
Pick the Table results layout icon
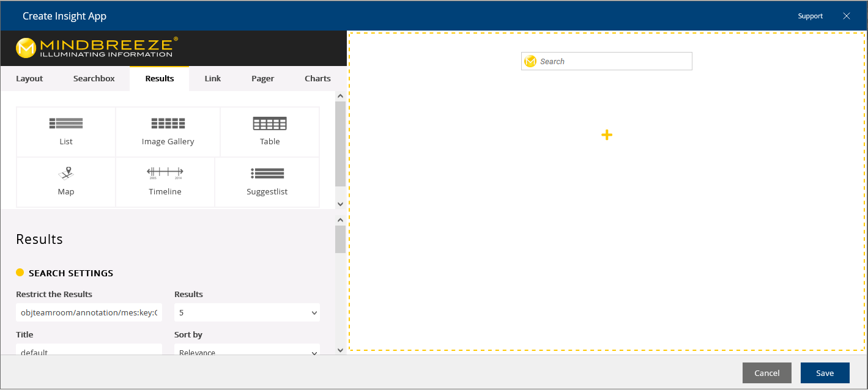click(270, 123)
